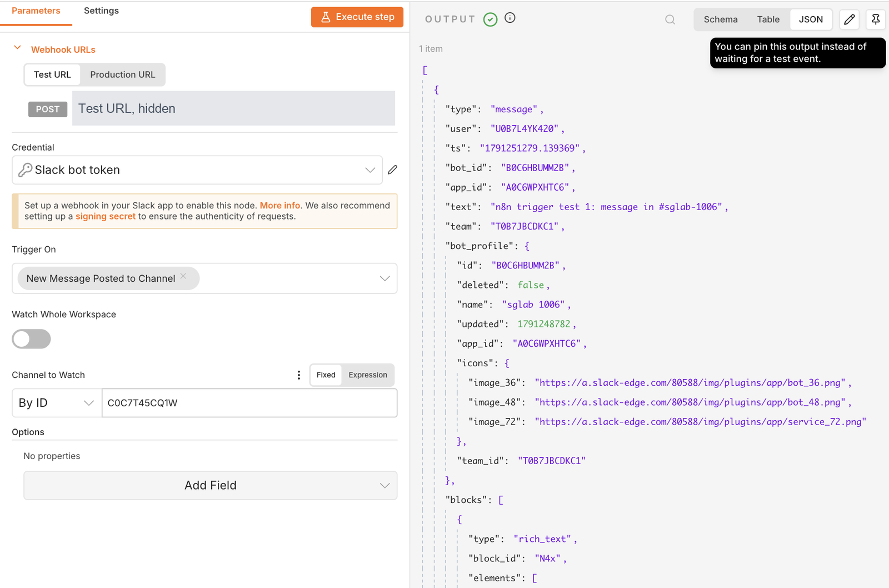
Task: Click the hidden Test URL field
Action: click(x=233, y=108)
